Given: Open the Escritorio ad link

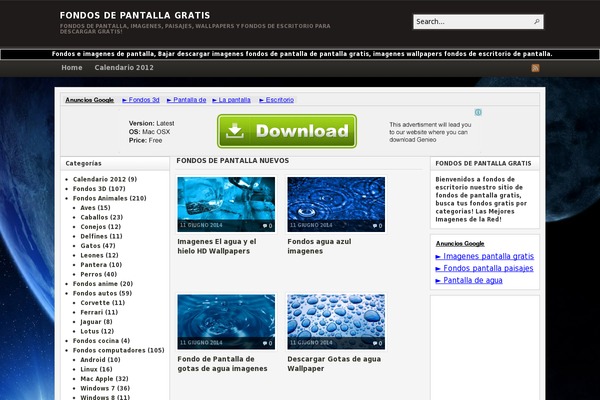Looking at the screenshot, I should (277, 100).
